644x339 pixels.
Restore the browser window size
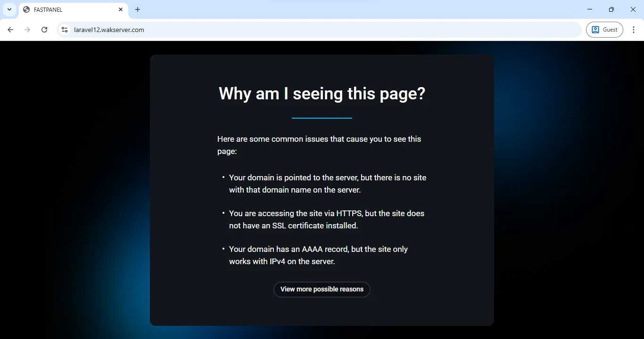click(611, 9)
